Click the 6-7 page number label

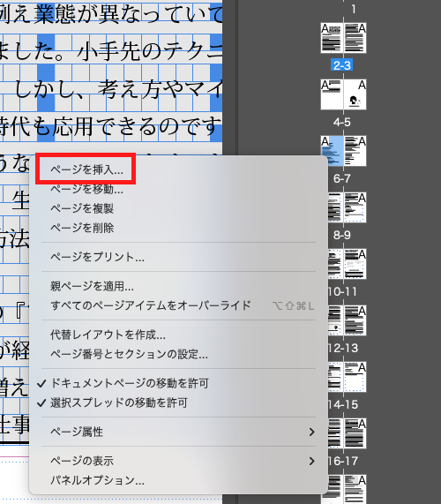341,178
